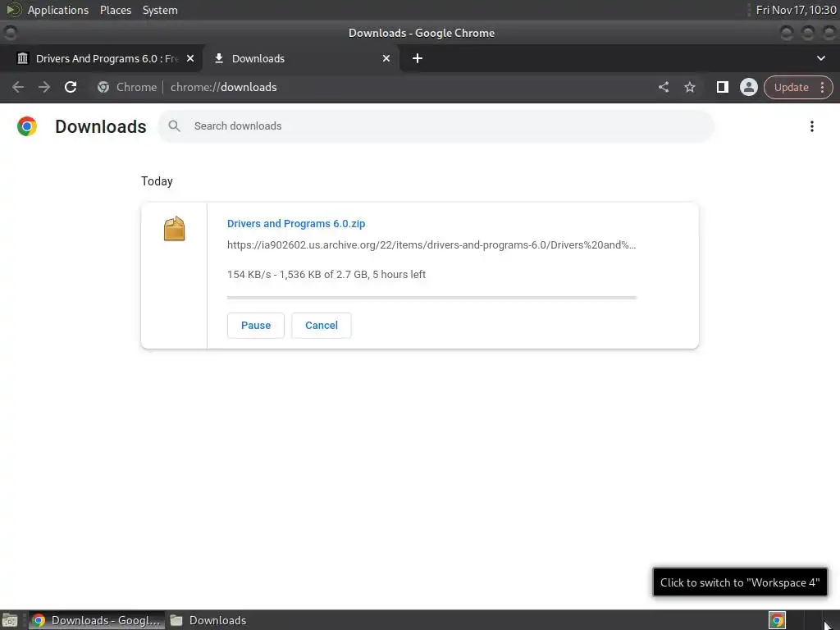
Task: Click the clock Fri Nov 17, 10:30
Action: (796, 10)
